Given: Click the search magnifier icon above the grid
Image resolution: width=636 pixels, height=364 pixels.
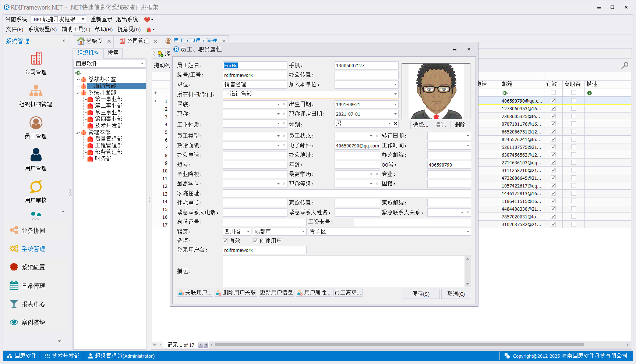Looking at the screenshot, I should 625,65.
